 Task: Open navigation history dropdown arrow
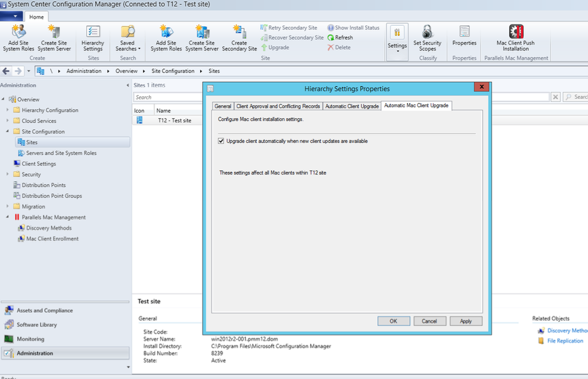[x=28, y=71]
